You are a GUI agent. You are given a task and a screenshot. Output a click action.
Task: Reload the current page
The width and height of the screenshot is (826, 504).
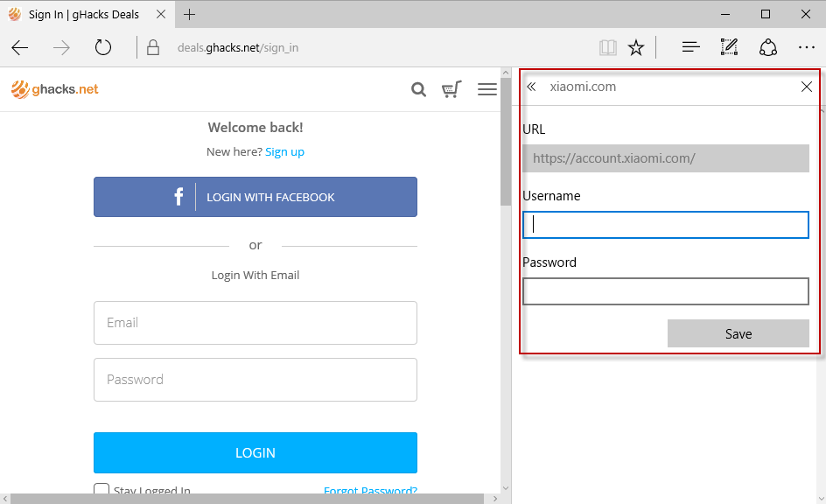[x=103, y=48]
